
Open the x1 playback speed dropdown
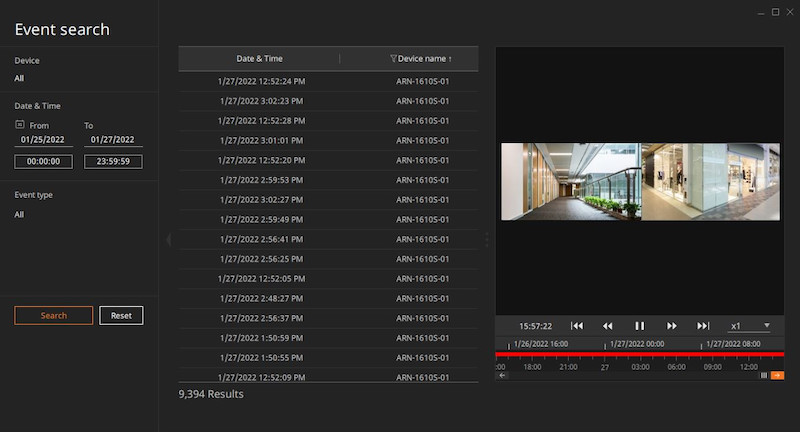pyautogui.click(x=750, y=326)
